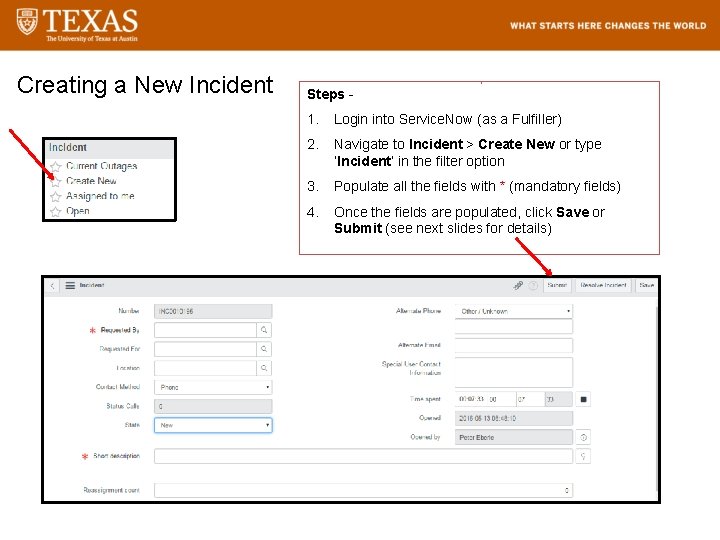The width and height of the screenshot is (720, 540).
Task: Click the Number field INC0010196
Action: click(x=213, y=311)
